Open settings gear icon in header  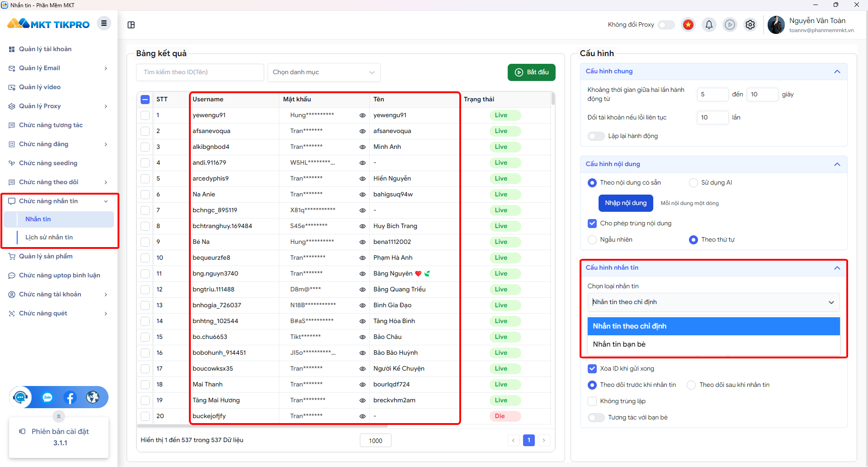[750, 24]
